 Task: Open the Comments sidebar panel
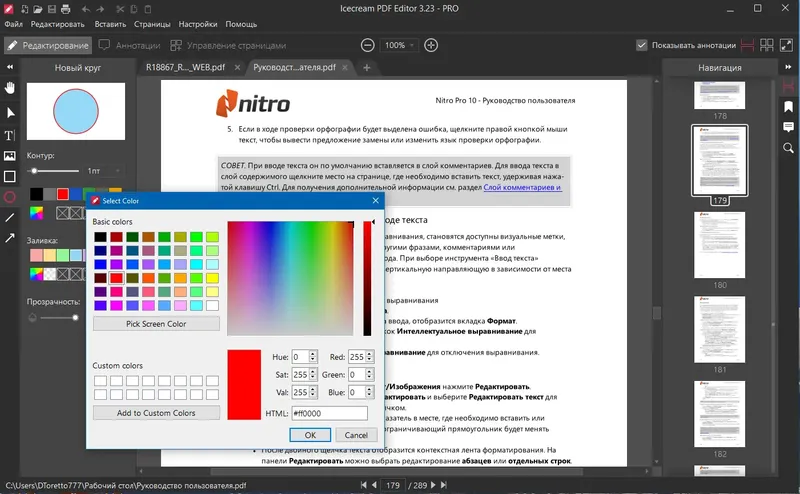789,127
